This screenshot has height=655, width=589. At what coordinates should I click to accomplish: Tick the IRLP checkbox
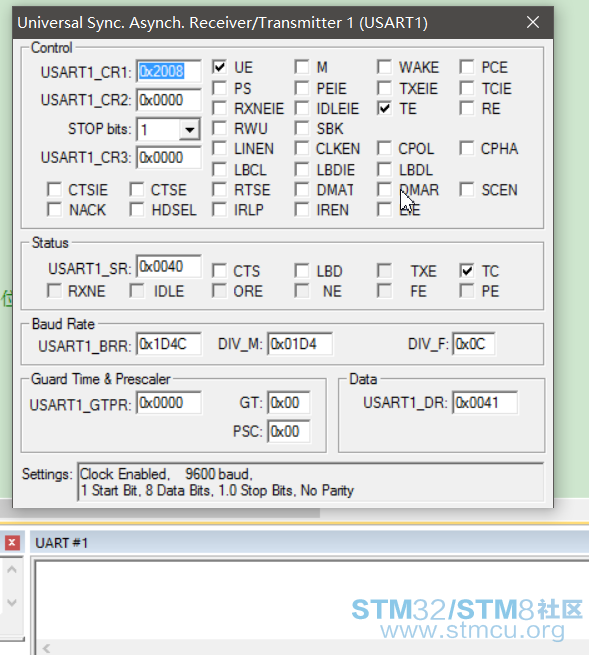[x=219, y=210]
